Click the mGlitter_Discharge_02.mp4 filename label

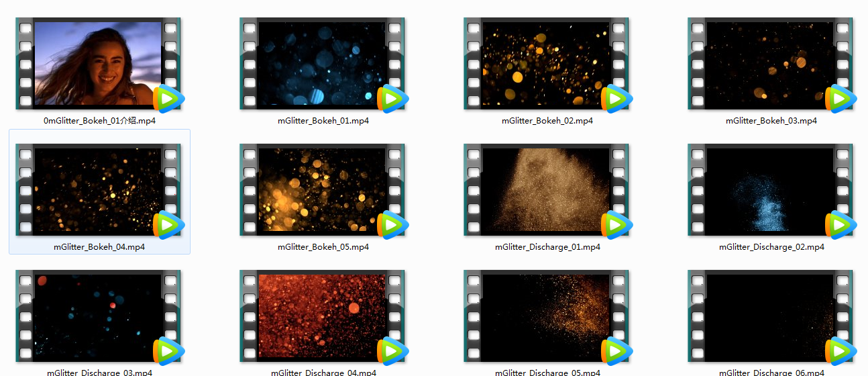pyautogui.click(x=771, y=247)
